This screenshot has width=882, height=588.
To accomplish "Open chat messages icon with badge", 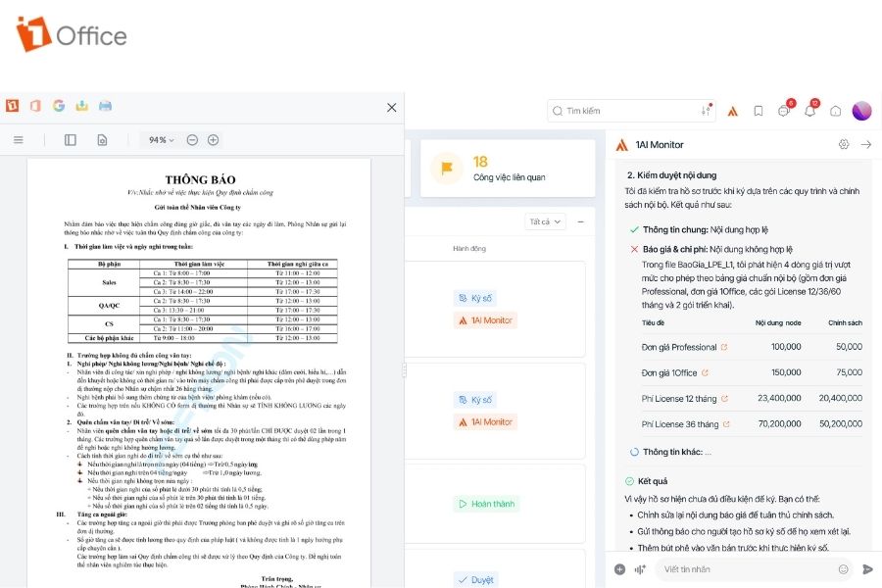I will [785, 109].
